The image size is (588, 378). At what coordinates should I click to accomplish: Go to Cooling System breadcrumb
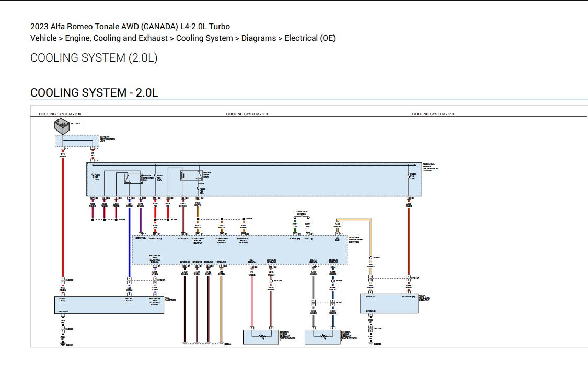(x=204, y=38)
